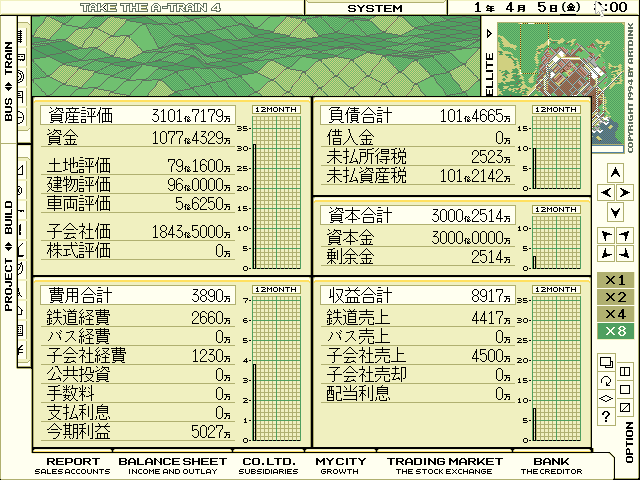The height and width of the screenshot is (480, 640).
Task: Open the SYSTEM menu
Action: pyautogui.click(x=375, y=8)
